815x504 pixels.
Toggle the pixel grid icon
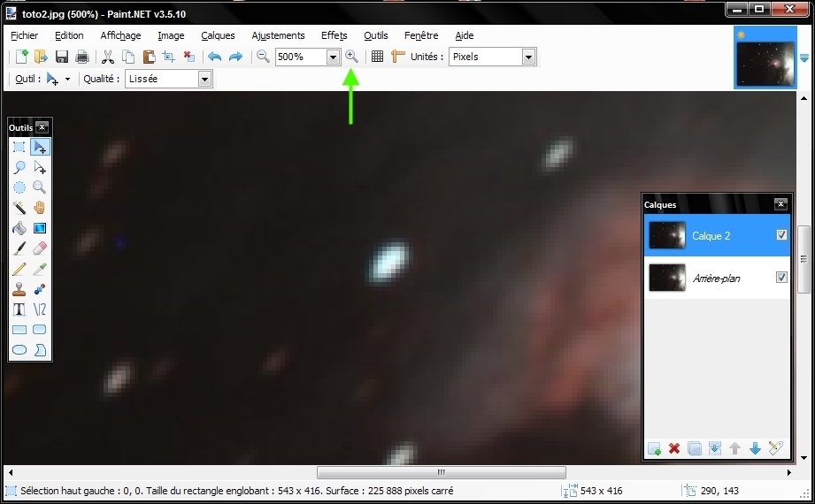pos(377,57)
